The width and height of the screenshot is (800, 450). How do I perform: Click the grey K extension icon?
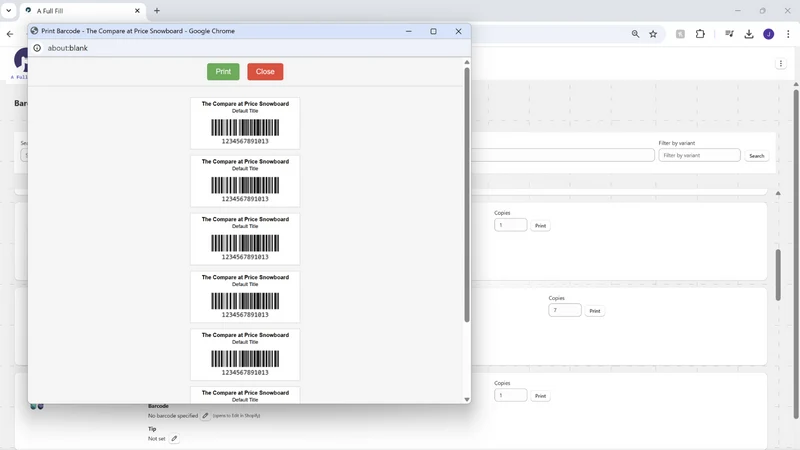[x=680, y=34]
